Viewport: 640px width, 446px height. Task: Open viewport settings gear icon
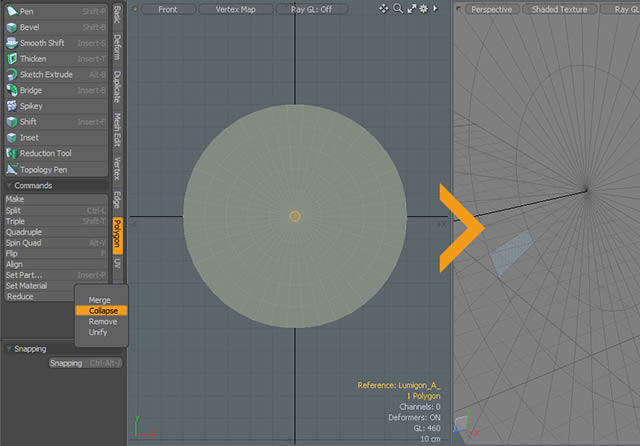point(424,9)
